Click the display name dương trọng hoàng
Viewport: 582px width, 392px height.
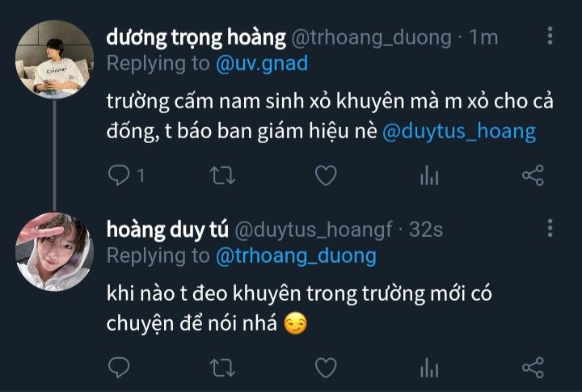click(x=196, y=37)
